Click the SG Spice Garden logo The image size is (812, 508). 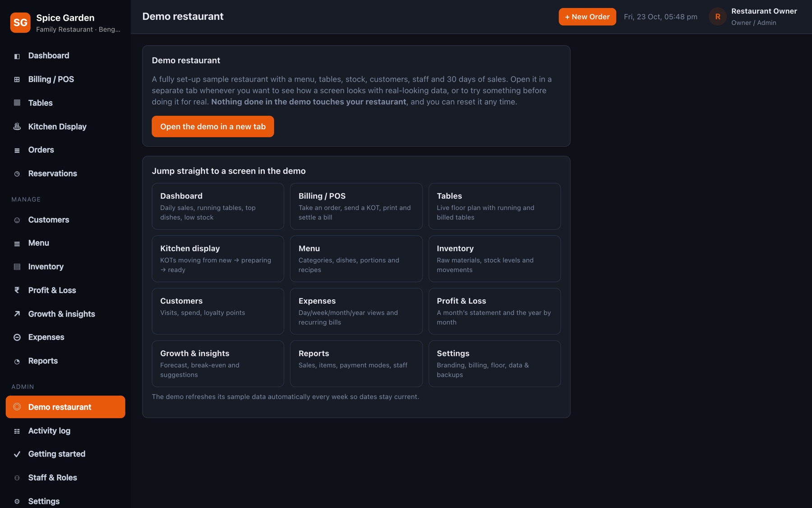[20, 23]
